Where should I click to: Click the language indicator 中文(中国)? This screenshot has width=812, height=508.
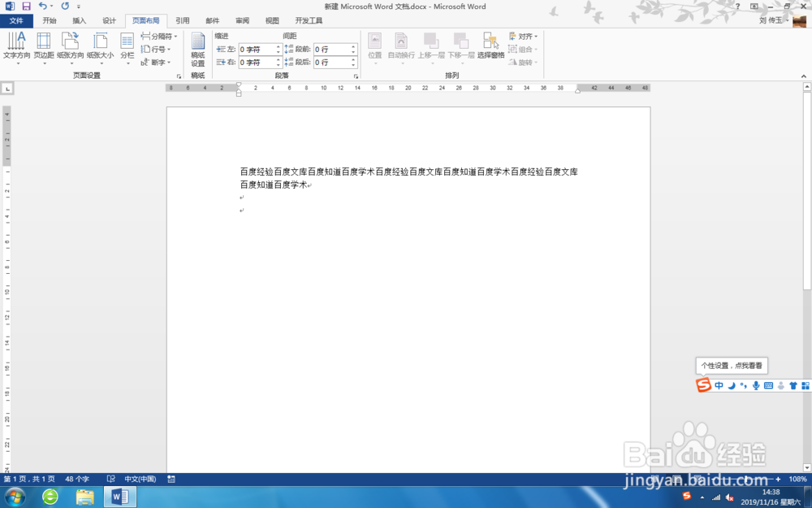click(x=140, y=479)
